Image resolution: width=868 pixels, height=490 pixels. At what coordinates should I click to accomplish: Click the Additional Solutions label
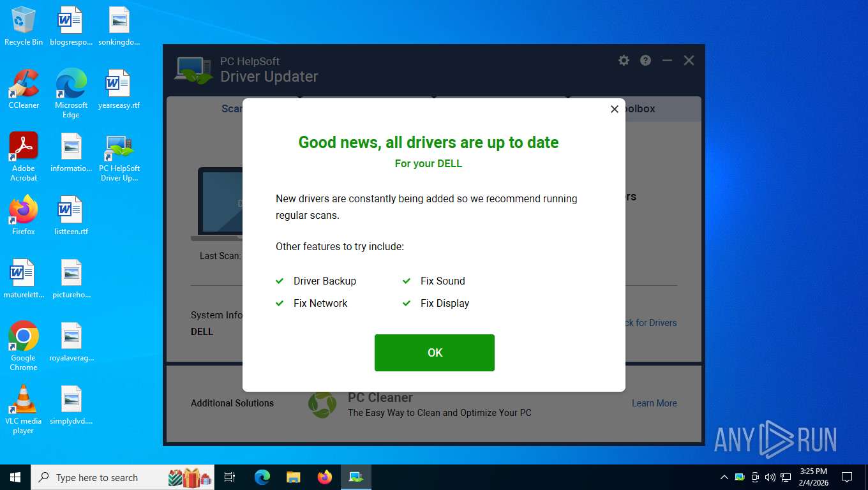tap(232, 403)
